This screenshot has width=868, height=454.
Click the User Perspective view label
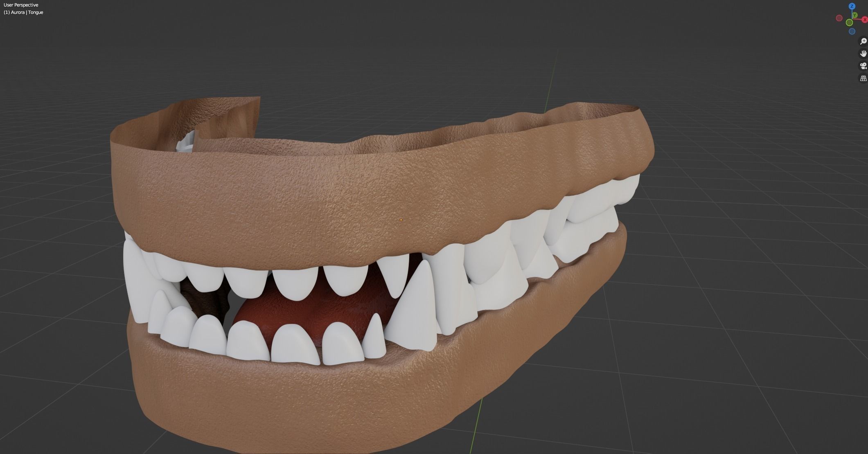[21, 5]
